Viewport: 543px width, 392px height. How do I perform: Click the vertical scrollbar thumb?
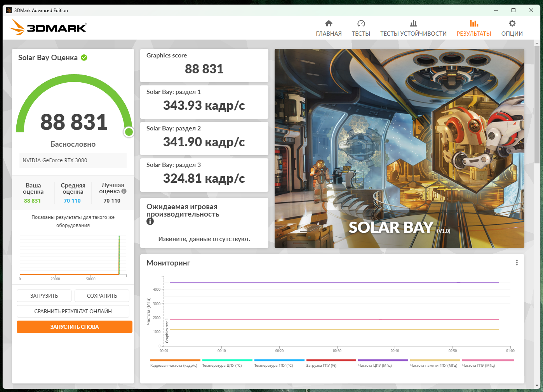[537, 105]
